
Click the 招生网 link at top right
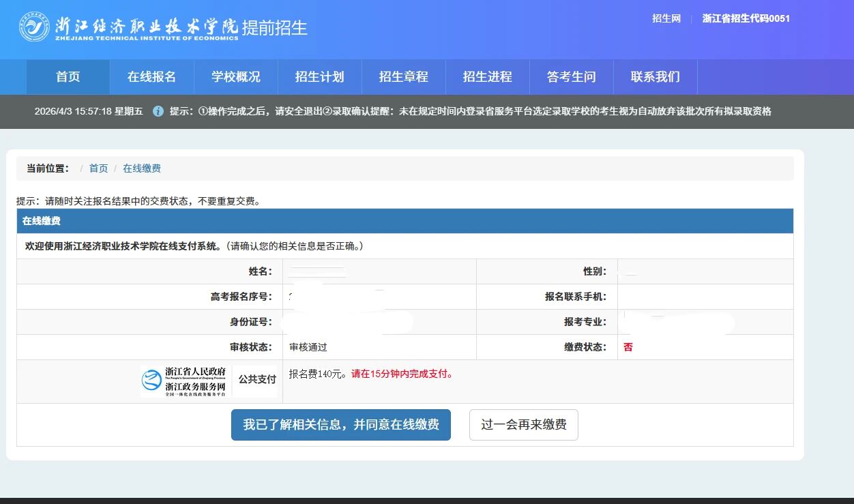tap(666, 18)
